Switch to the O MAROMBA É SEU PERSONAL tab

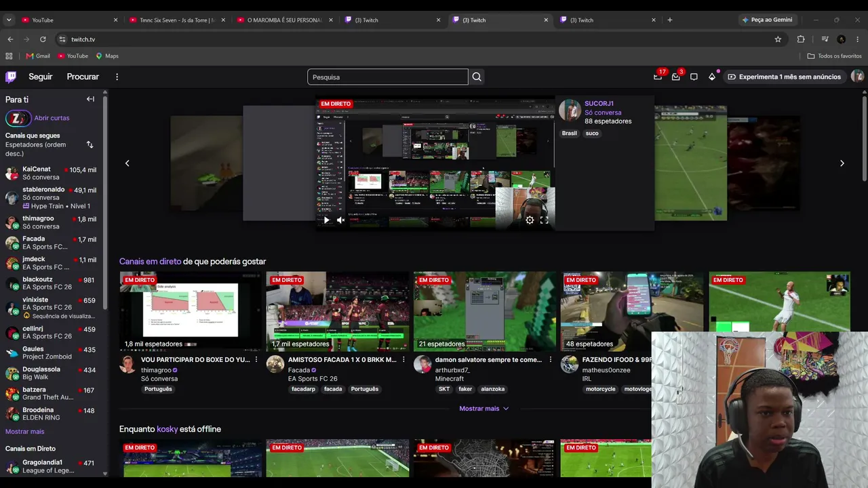pos(285,20)
